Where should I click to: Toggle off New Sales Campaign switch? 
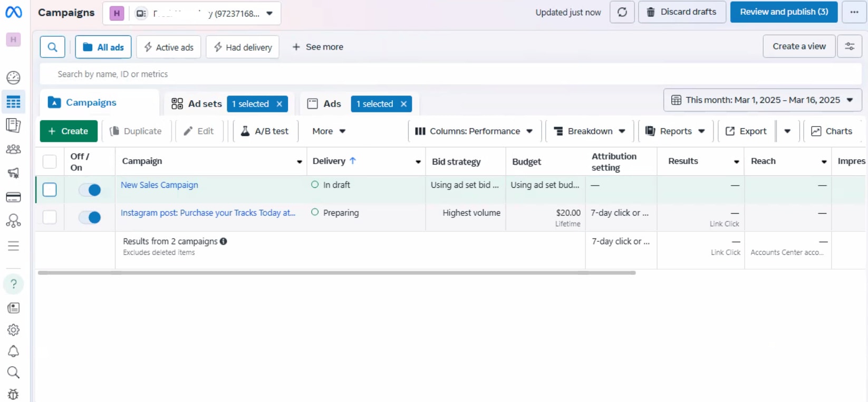[90, 190]
